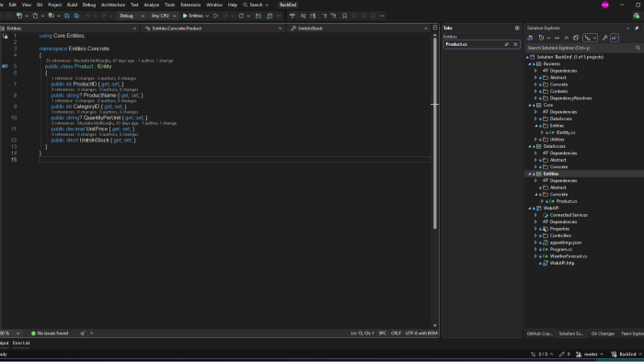Click Show All Files icon in Solution Explorer

[576, 38]
